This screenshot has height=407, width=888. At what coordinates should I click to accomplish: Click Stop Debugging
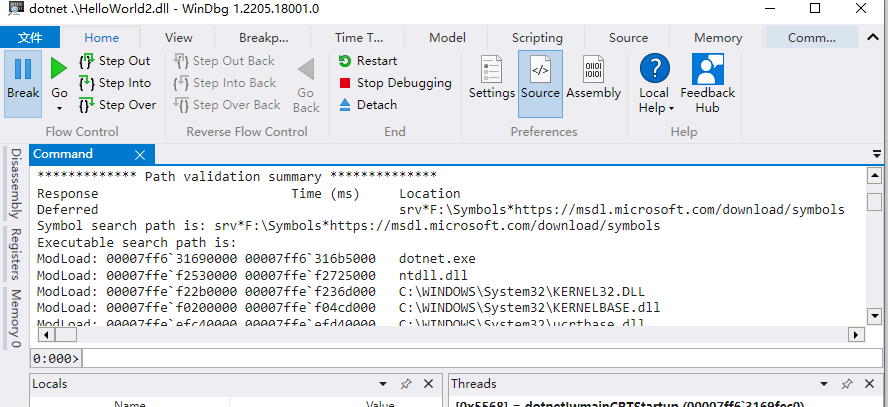(x=395, y=83)
